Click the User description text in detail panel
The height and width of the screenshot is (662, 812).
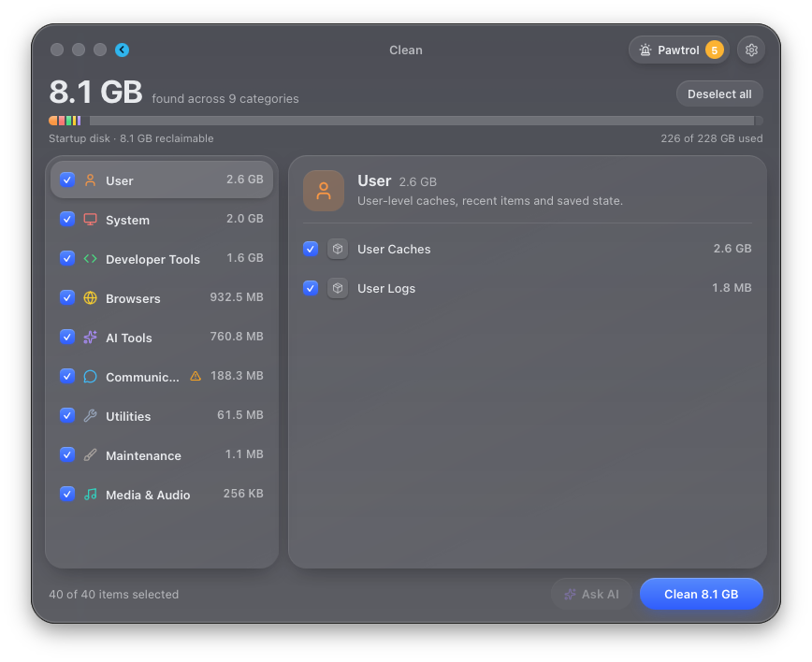pyautogui.click(x=490, y=201)
